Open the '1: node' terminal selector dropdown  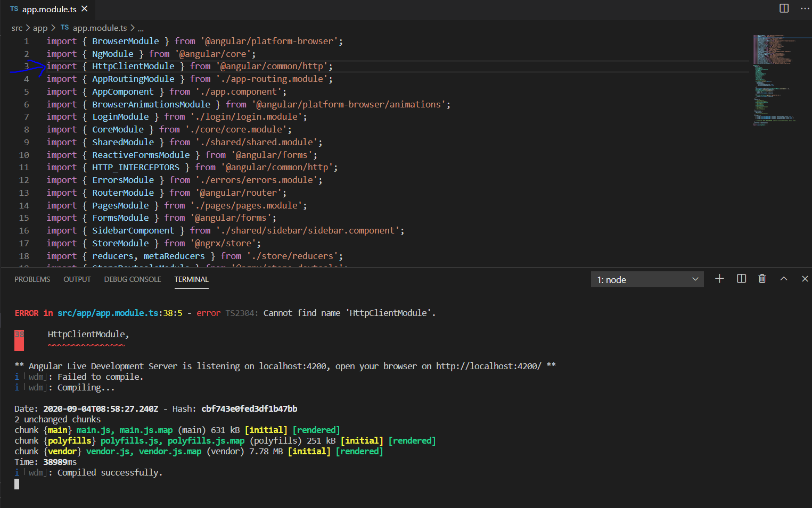[x=647, y=279]
